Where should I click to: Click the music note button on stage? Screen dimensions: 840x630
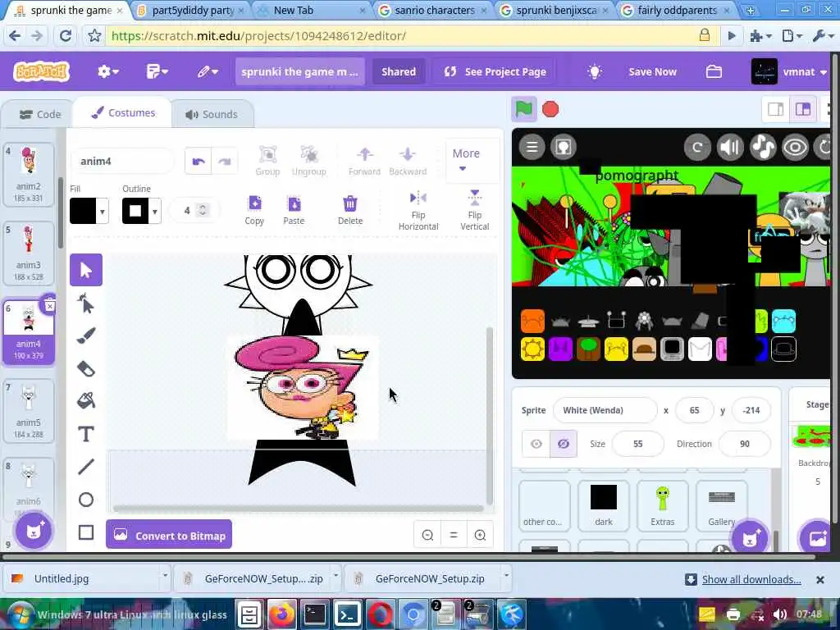click(763, 147)
